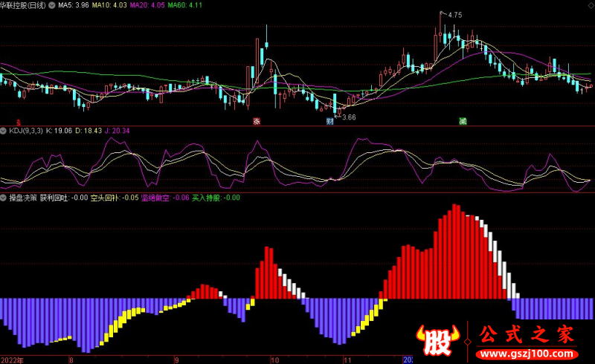Image resolution: width=595 pixels, height=364 pixels.
Task: Click the MA5: 3.96 label
Action: (73, 5)
